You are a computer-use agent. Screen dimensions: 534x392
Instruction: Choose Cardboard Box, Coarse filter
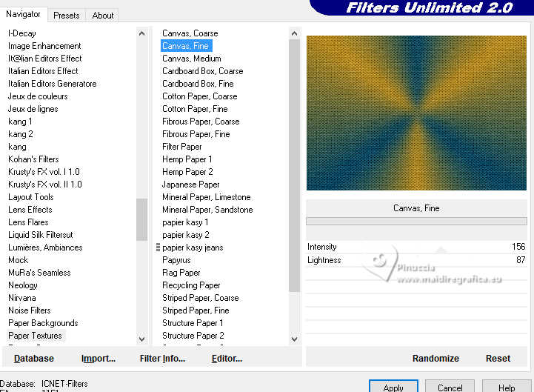click(x=203, y=71)
